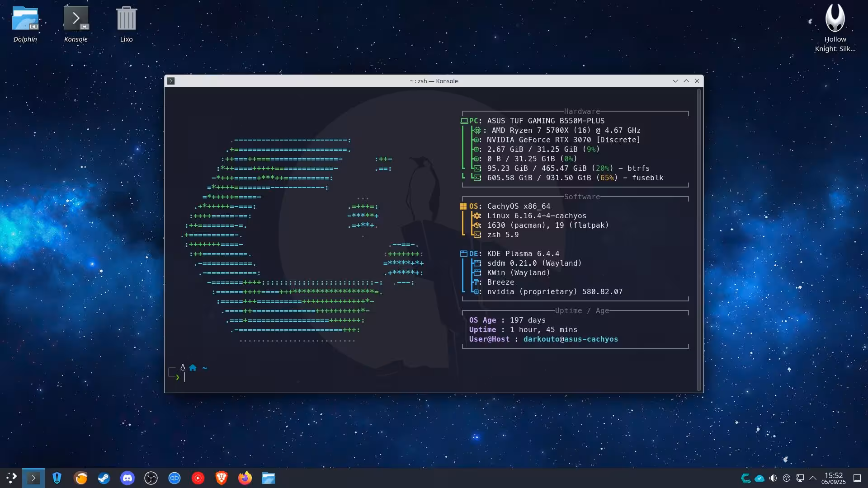This screenshot has height=488, width=868.
Task: Click the Konsole vertical scrollbar
Action: coord(699,239)
